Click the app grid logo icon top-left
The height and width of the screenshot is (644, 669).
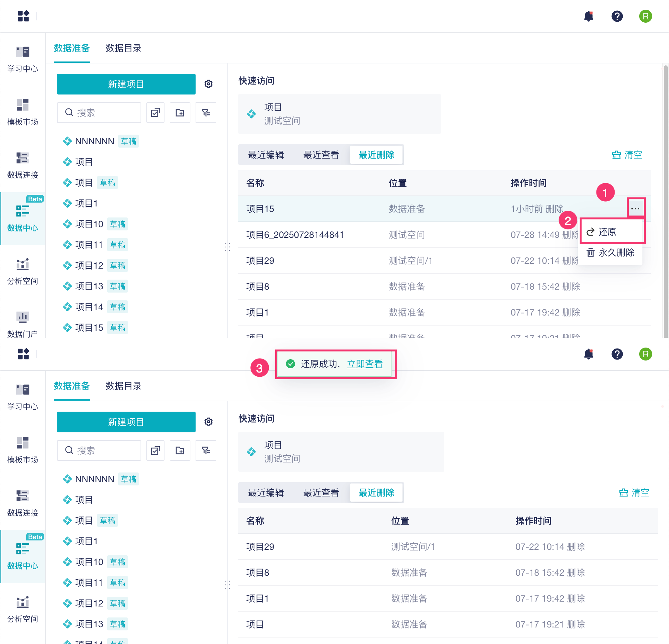pos(23,16)
